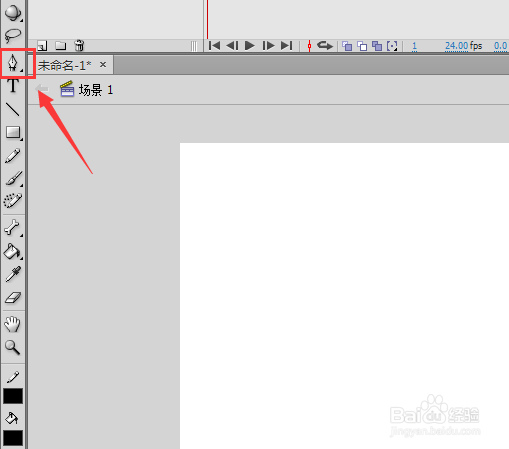Select the Pen tool
This screenshot has width=509, height=449.
pos(13,62)
